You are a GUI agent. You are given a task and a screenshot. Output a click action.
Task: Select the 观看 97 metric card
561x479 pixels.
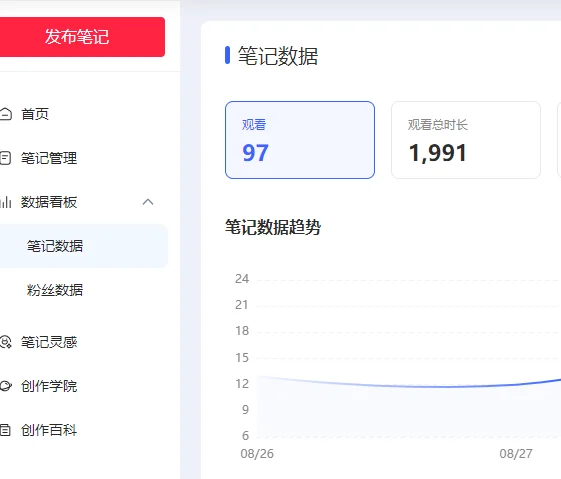(300, 140)
